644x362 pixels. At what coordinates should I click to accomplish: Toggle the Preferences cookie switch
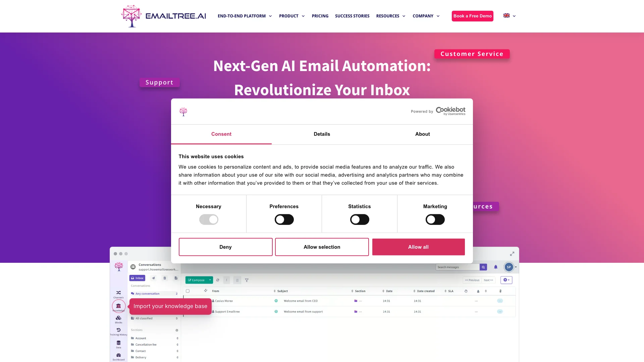(x=284, y=219)
